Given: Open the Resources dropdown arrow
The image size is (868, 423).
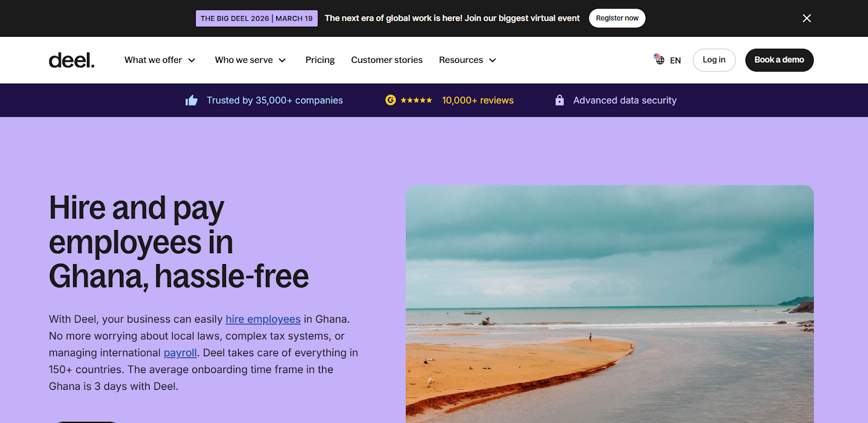Looking at the screenshot, I should [x=493, y=60].
